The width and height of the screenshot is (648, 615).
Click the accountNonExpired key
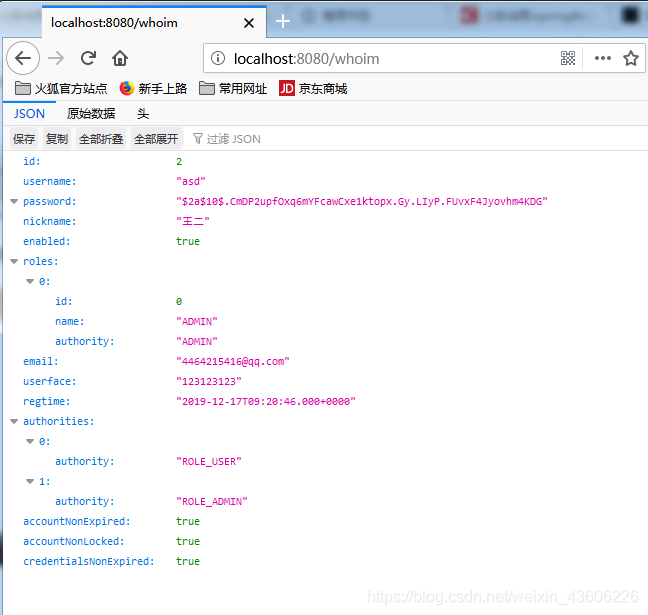77,522
